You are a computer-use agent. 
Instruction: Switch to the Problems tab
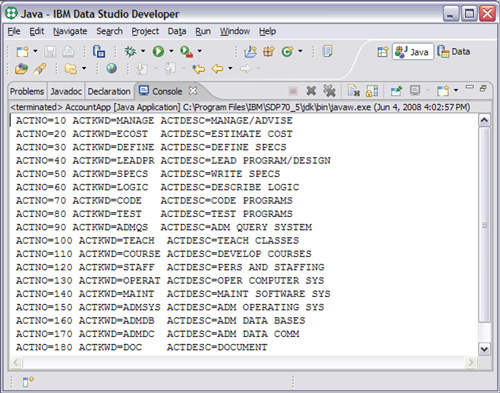[x=27, y=91]
